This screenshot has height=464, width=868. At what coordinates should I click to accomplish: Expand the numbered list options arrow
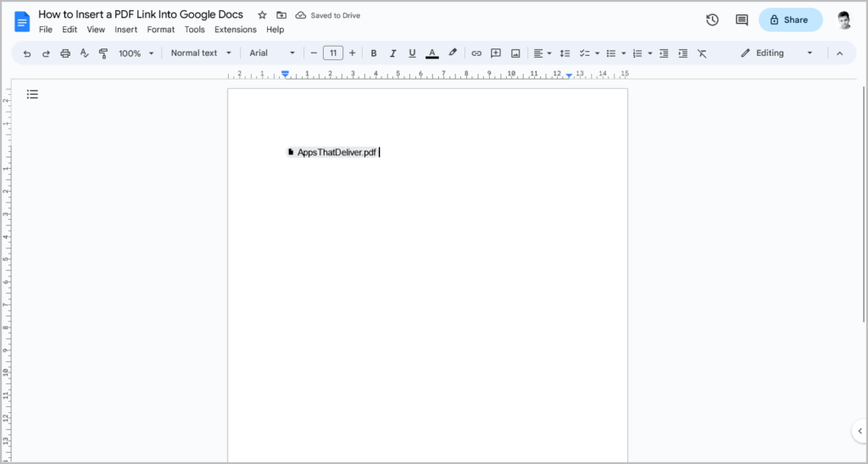[x=650, y=53]
